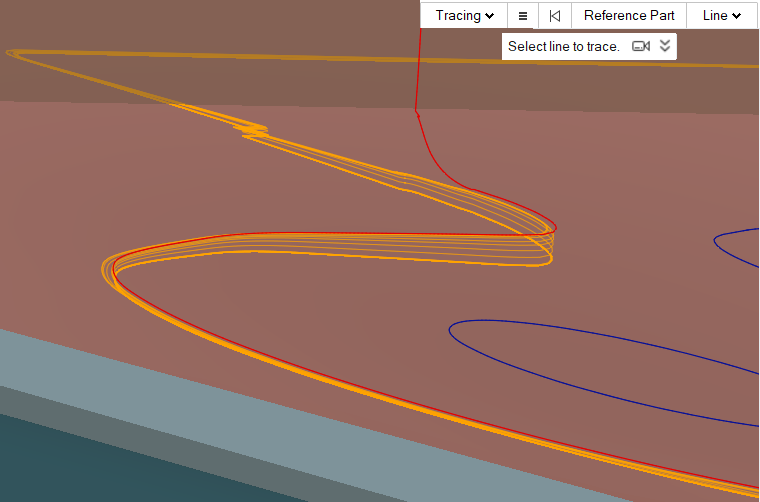The height and width of the screenshot is (502, 760).
Task: Click the Reference Part button
Action: pos(629,16)
